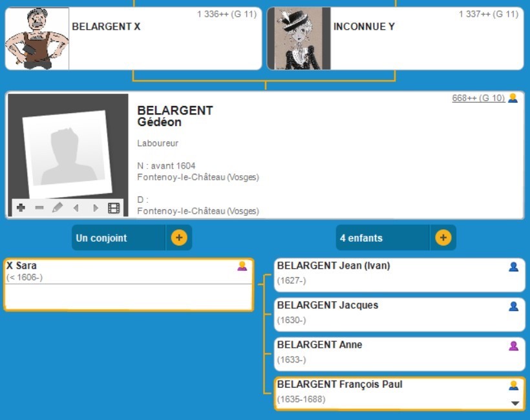Click the 668++ (G 10) link
530x420 pixels.
tap(478, 98)
